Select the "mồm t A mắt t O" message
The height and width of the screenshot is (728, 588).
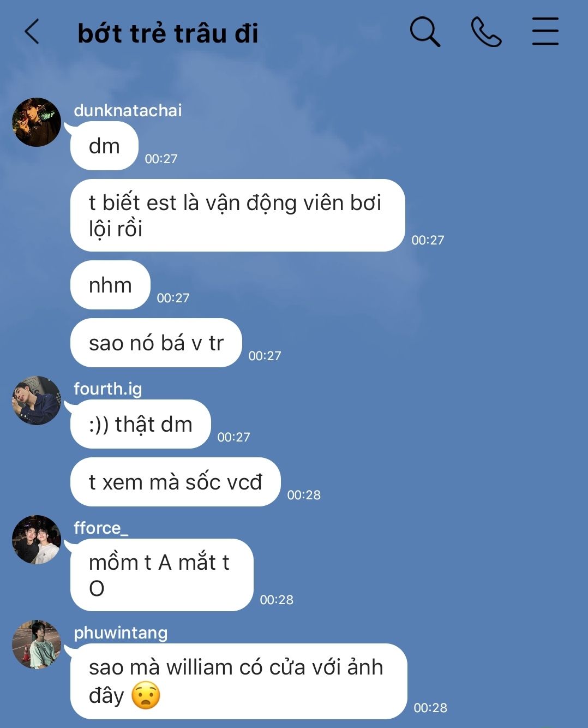pos(162,575)
